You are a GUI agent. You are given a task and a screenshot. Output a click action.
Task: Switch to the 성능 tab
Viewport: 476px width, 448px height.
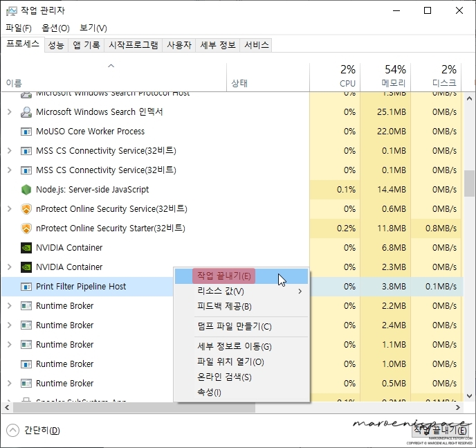56,45
